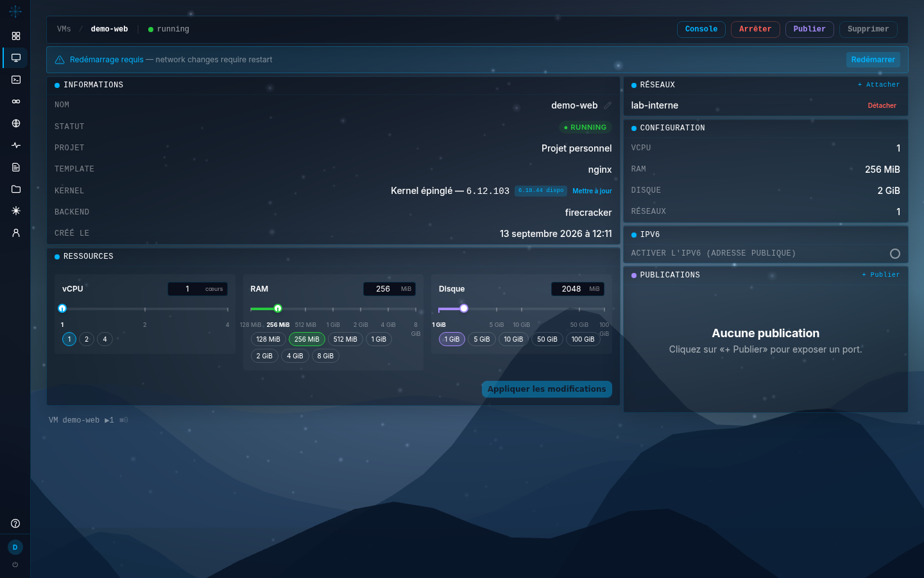The height and width of the screenshot is (578, 924).
Task: Click Appliquer les modifications button
Action: tap(547, 389)
